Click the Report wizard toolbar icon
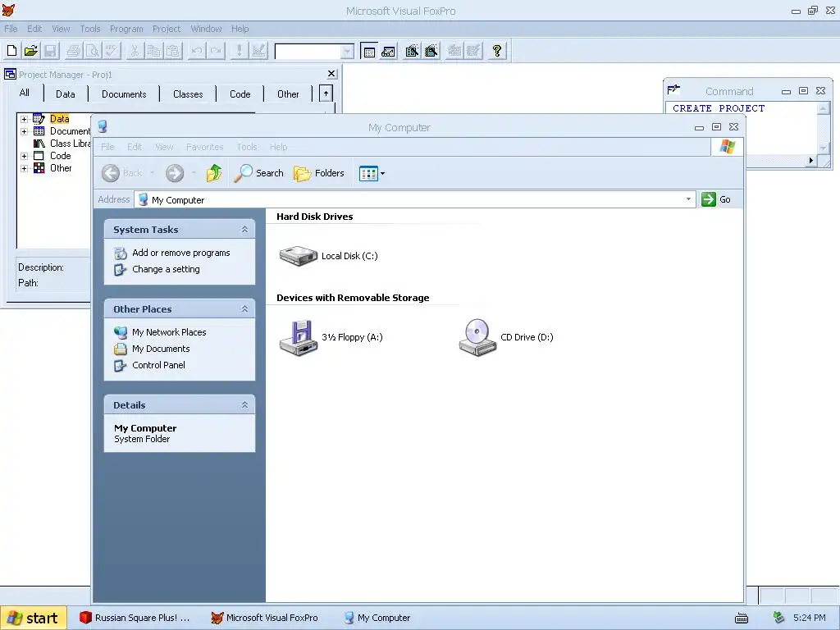Image resolution: width=840 pixels, height=630 pixels. click(x=431, y=51)
